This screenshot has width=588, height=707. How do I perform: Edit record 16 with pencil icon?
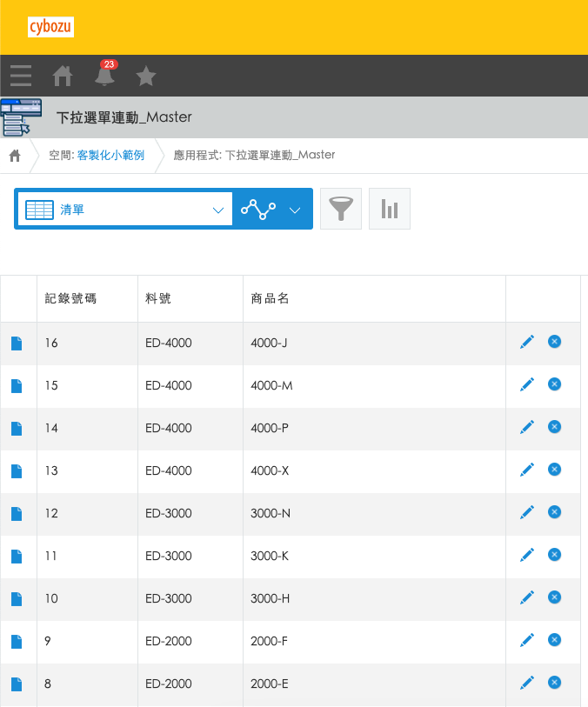pos(526,342)
